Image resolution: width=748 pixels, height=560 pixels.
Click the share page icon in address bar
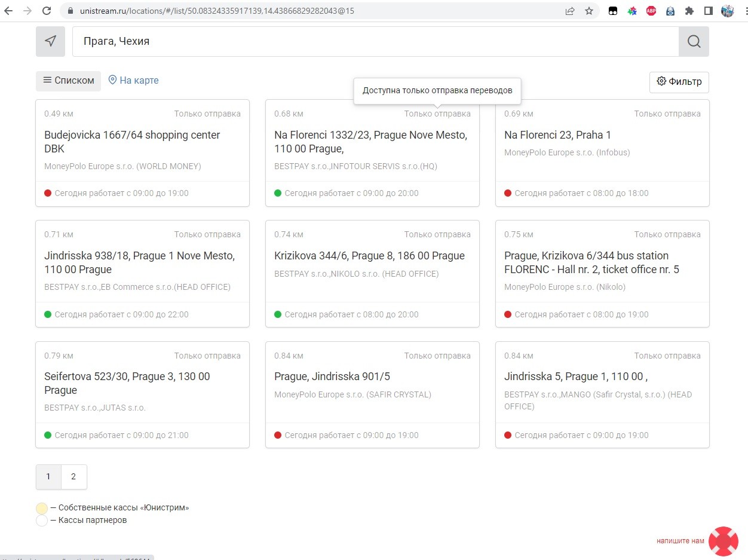(570, 11)
